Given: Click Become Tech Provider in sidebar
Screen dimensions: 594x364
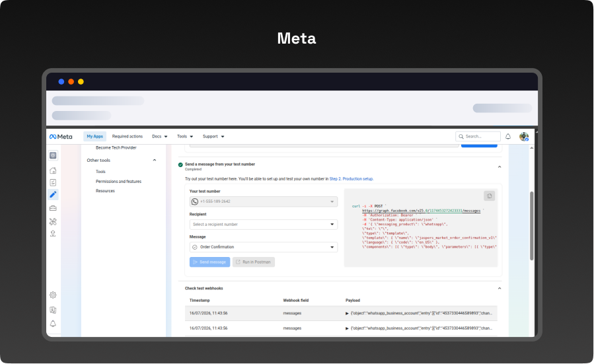Looking at the screenshot, I should 116,148.
